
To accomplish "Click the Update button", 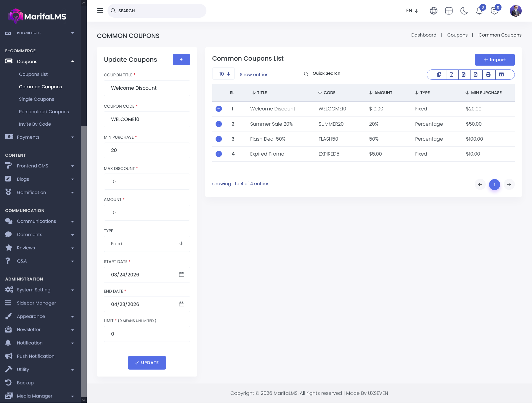I will pos(147,363).
